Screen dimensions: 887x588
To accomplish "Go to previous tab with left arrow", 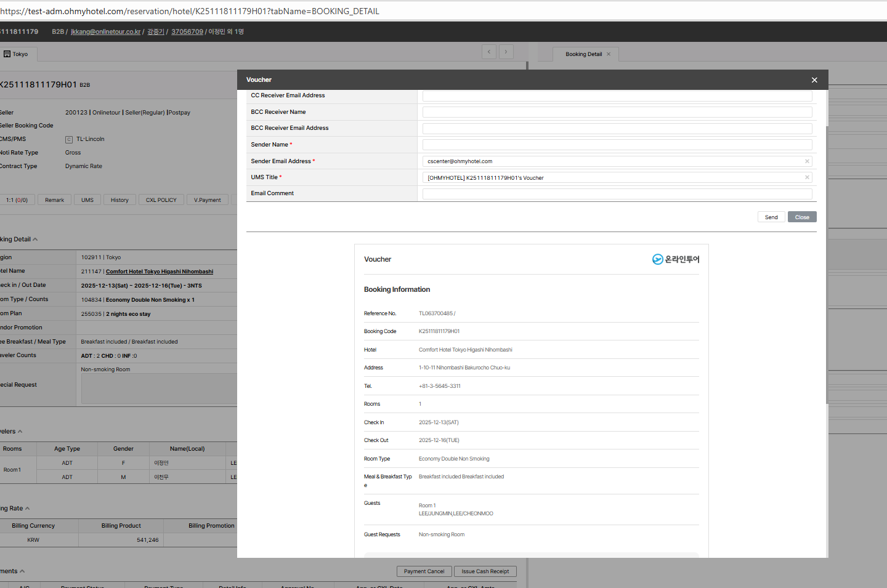I will (488, 52).
